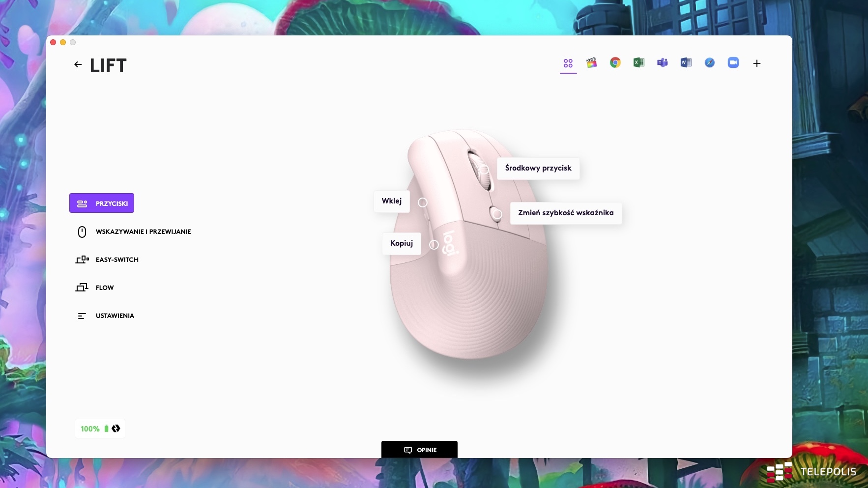Screen dimensions: 868x488
Task: Open the Safari application profile
Action: 710,63
